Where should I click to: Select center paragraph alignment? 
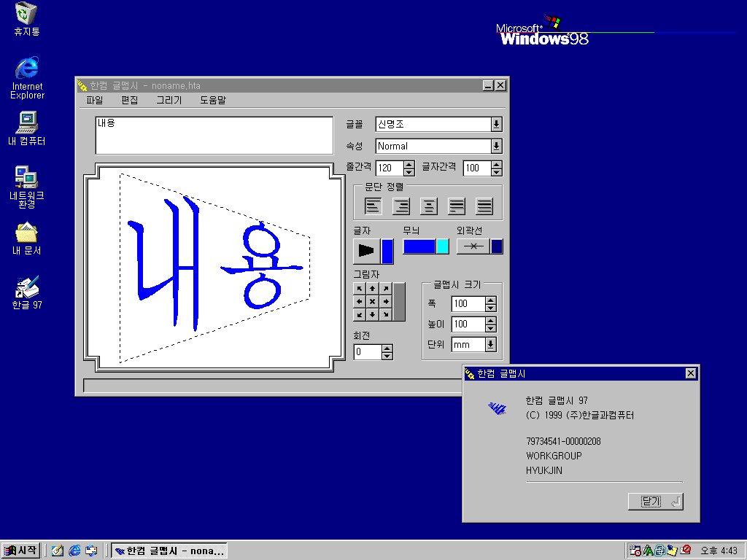429,206
